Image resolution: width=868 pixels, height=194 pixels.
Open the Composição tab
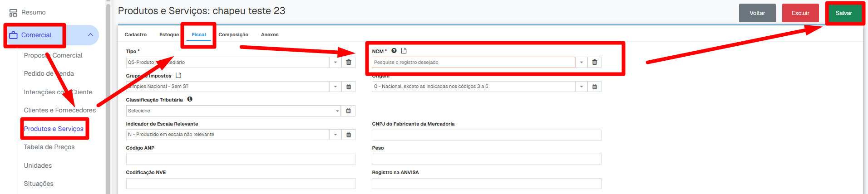[x=233, y=34]
